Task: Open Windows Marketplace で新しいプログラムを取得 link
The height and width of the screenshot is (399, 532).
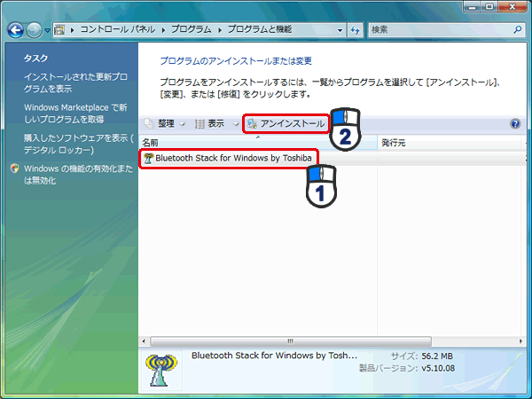Action: coord(75,113)
